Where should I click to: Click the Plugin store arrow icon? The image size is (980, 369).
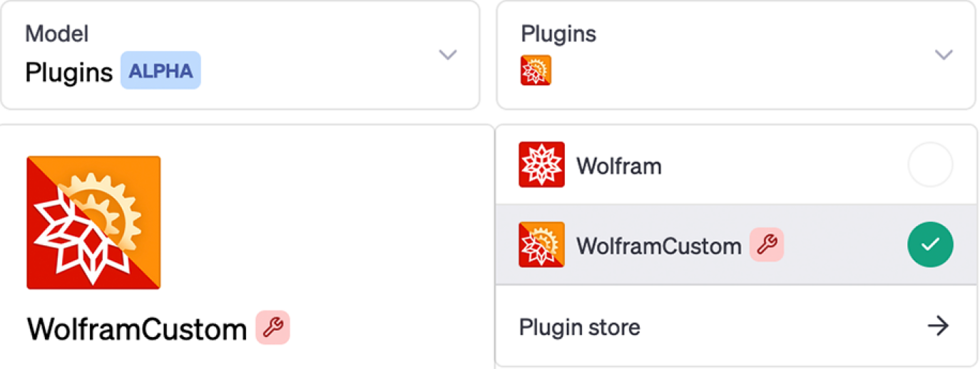[x=937, y=326]
